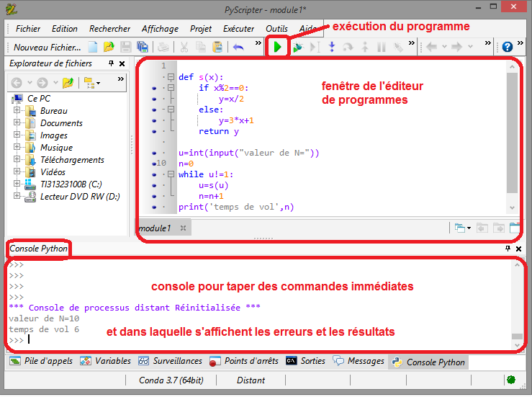Collapse the while loop fold marker

(x=171, y=174)
